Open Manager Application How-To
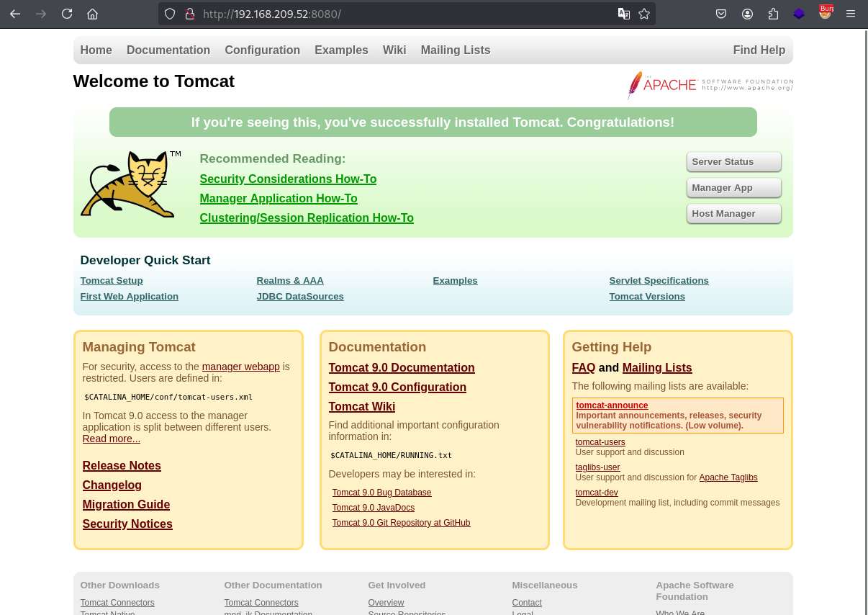868x615 pixels. click(x=279, y=199)
